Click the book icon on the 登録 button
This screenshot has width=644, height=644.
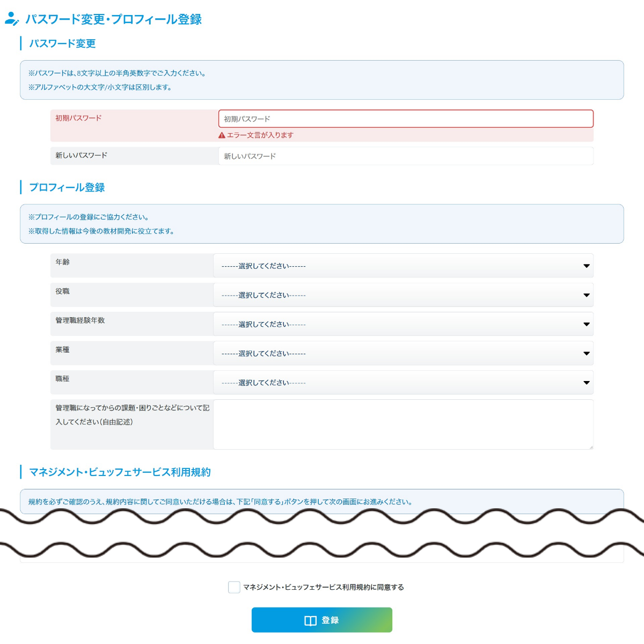pyautogui.click(x=310, y=620)
